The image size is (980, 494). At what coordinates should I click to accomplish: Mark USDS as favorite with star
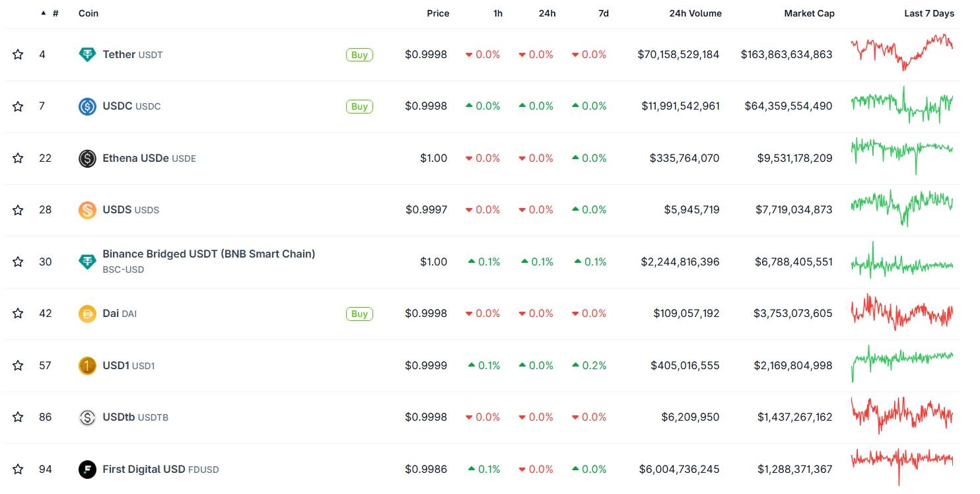point(18,210)
